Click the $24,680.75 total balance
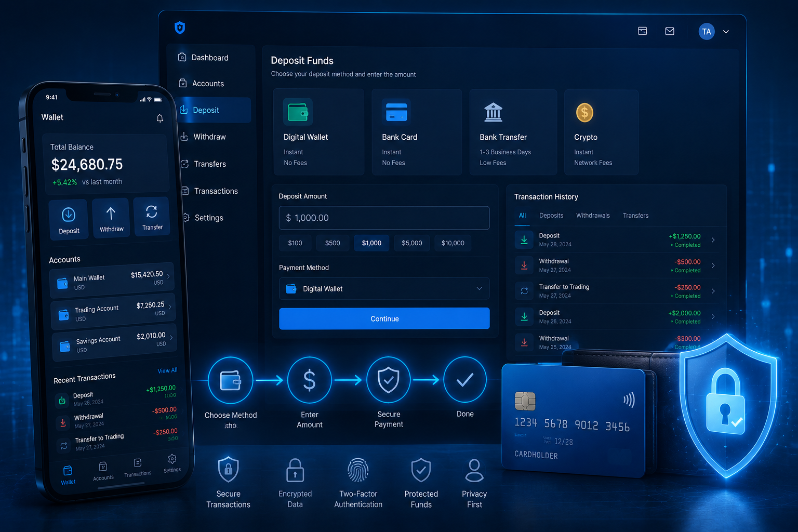Image resolution: width=798 pixels, height=532 pixels. 87,165
